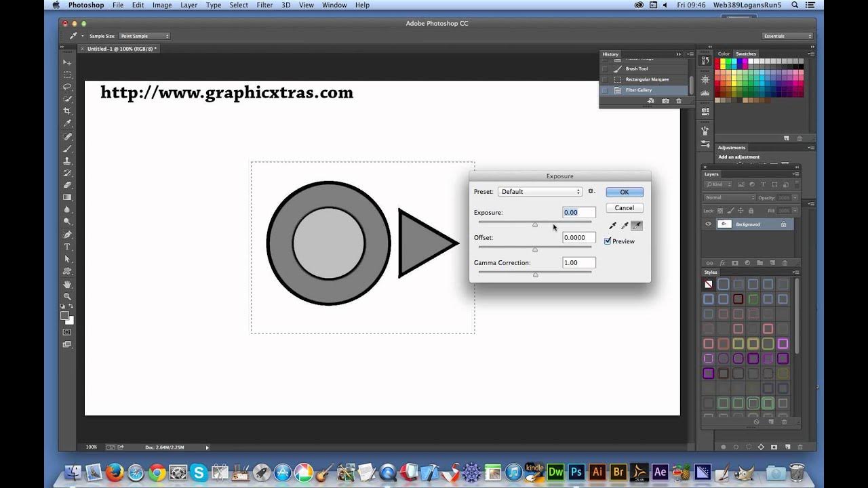The height and width of the screenshot is (488, 868).
Task: Select the Horizontal Type tool
Action: 67,247
